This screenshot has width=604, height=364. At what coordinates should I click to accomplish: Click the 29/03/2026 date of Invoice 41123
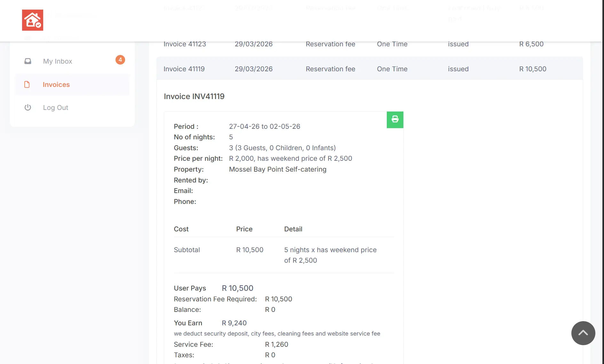tap(253, 44)
